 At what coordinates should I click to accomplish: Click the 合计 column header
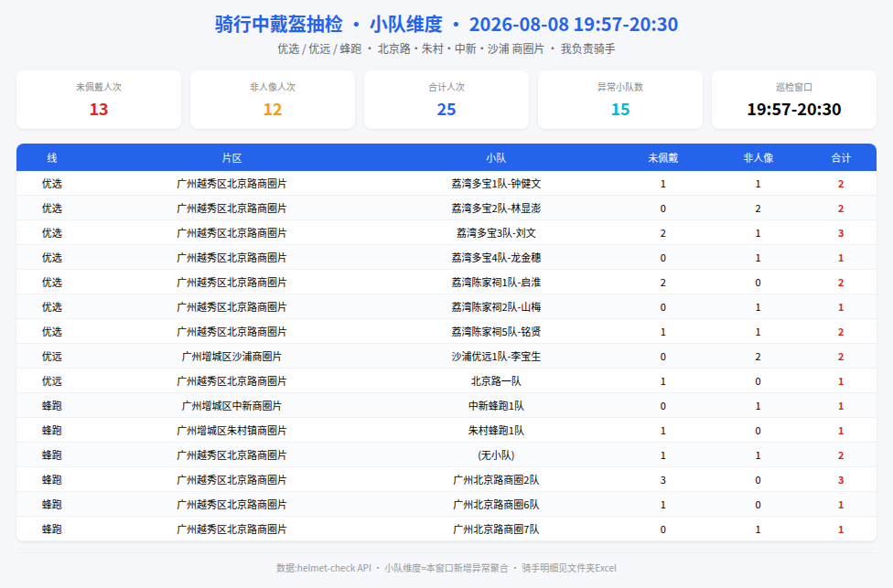841,158
